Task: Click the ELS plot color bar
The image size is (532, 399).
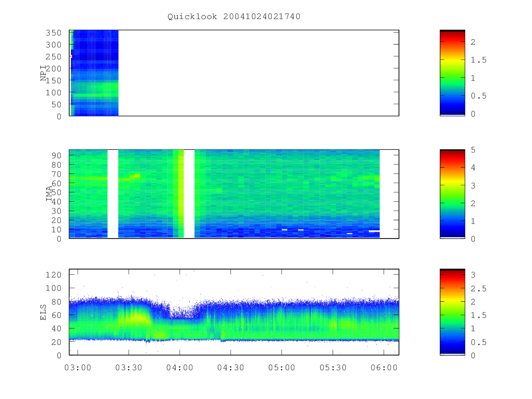Action: (x=452, y=312)
